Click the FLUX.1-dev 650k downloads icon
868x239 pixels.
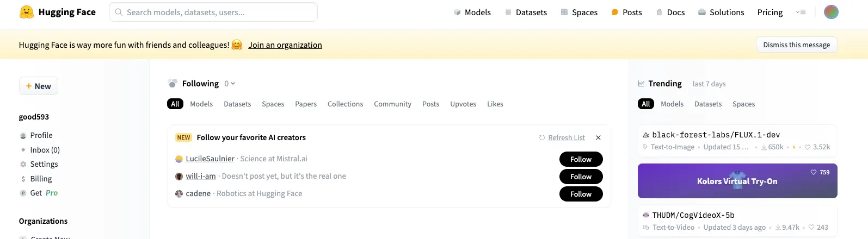click(x=764, y=147)
